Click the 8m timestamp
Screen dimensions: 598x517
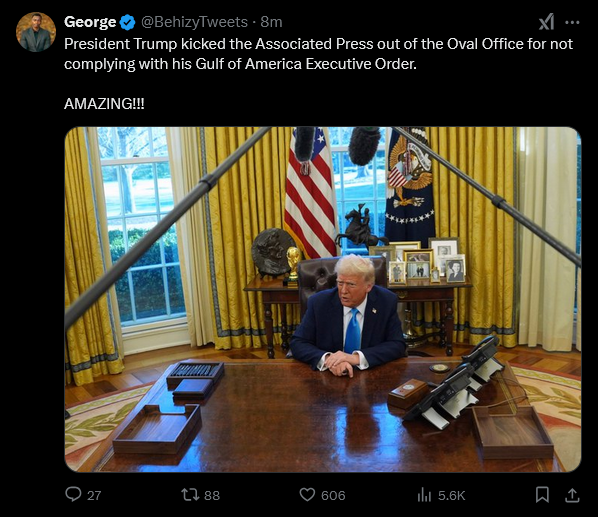click(271, 22)
